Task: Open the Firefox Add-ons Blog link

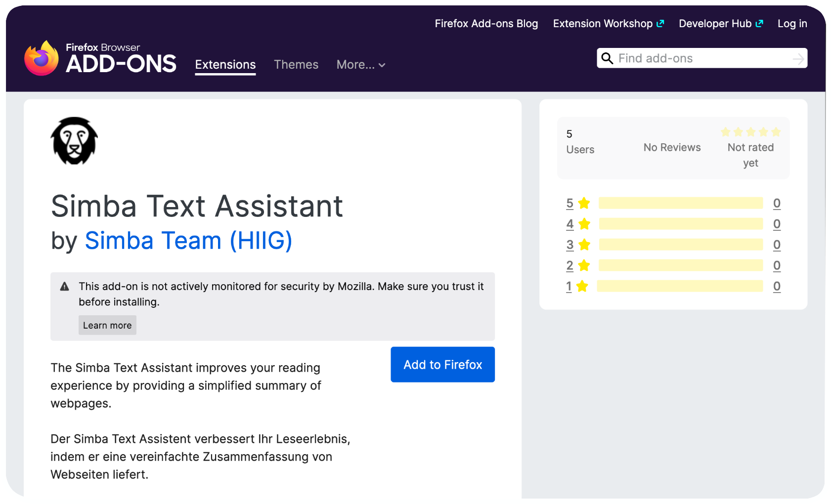Action: coord(486,24)
